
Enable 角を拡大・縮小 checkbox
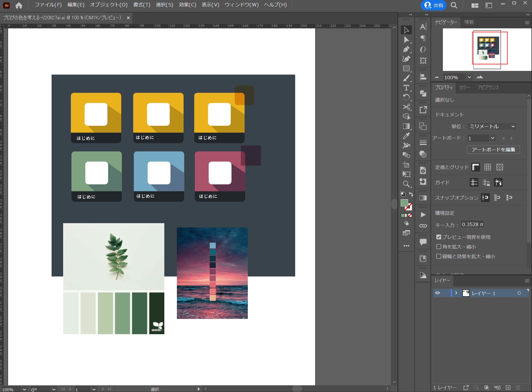pos(439,247)
